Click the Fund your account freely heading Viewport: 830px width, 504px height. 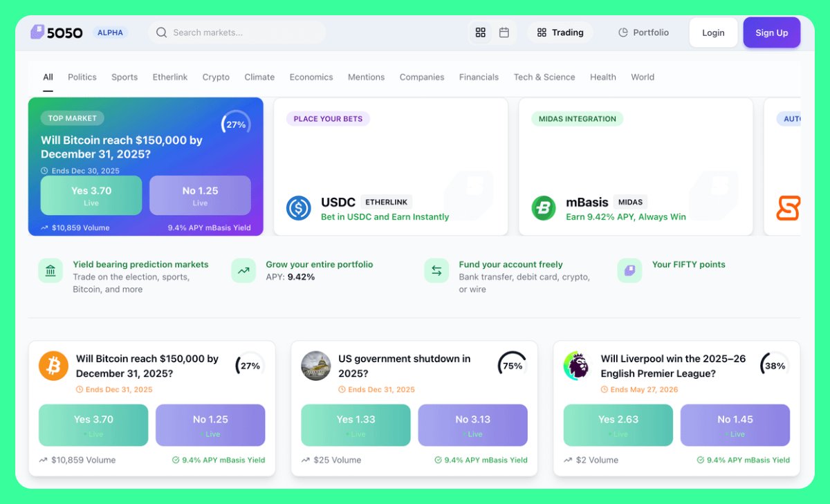510,265
